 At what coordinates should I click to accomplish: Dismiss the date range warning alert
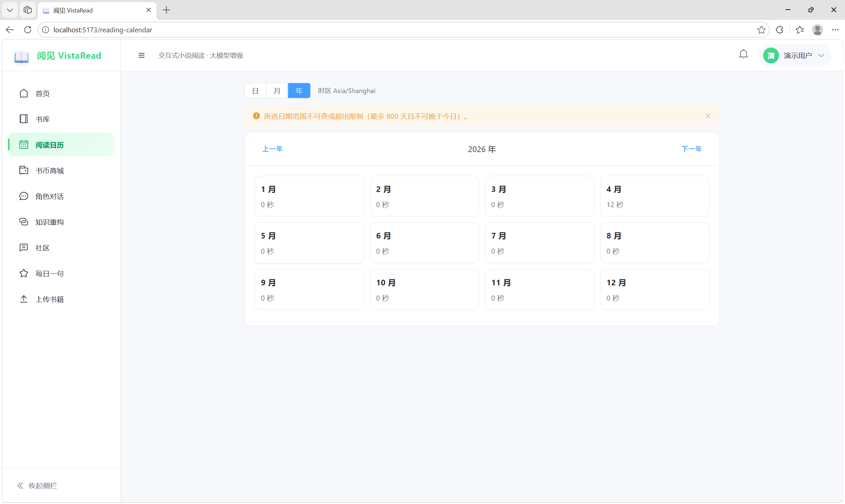pyautogui.click(x=708, y=116)
